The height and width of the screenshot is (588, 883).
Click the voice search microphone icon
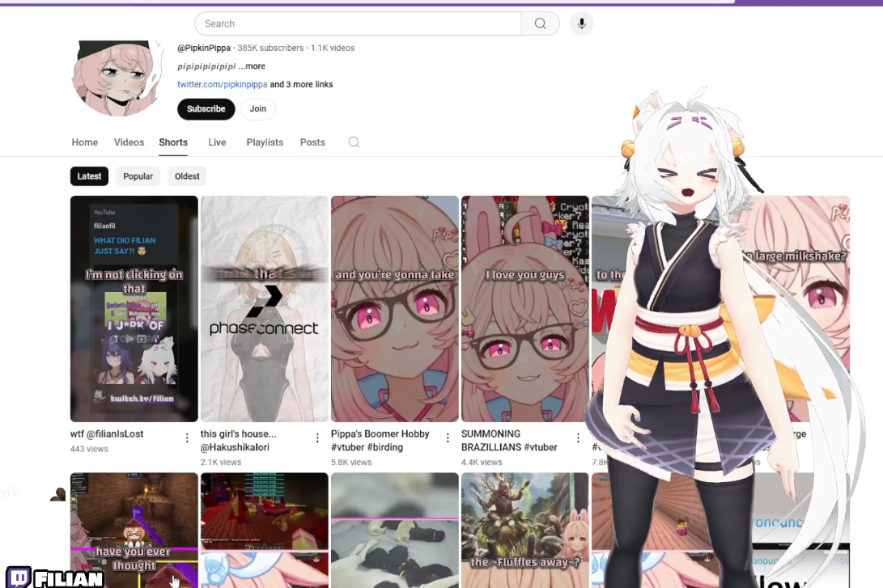click(581, 23)
